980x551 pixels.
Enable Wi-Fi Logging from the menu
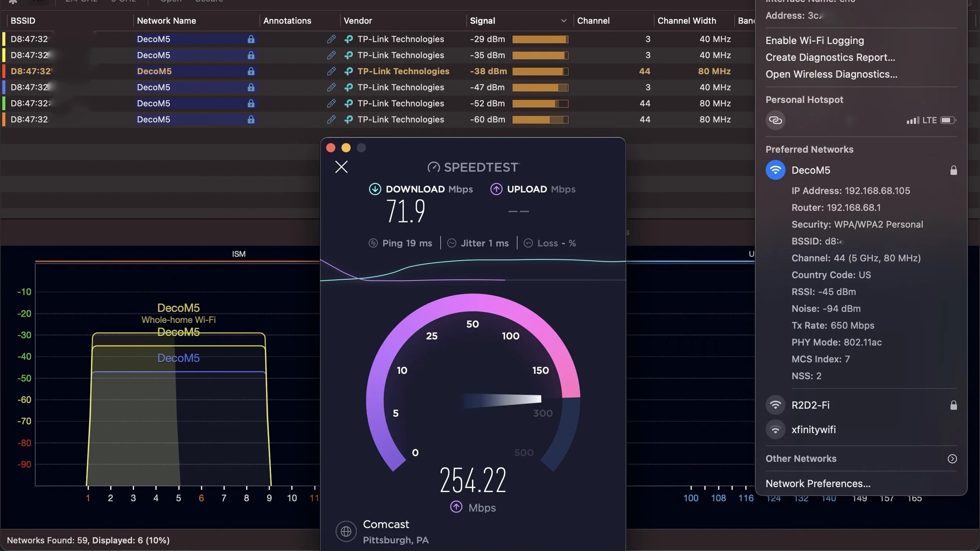click(x=815, y=40)
